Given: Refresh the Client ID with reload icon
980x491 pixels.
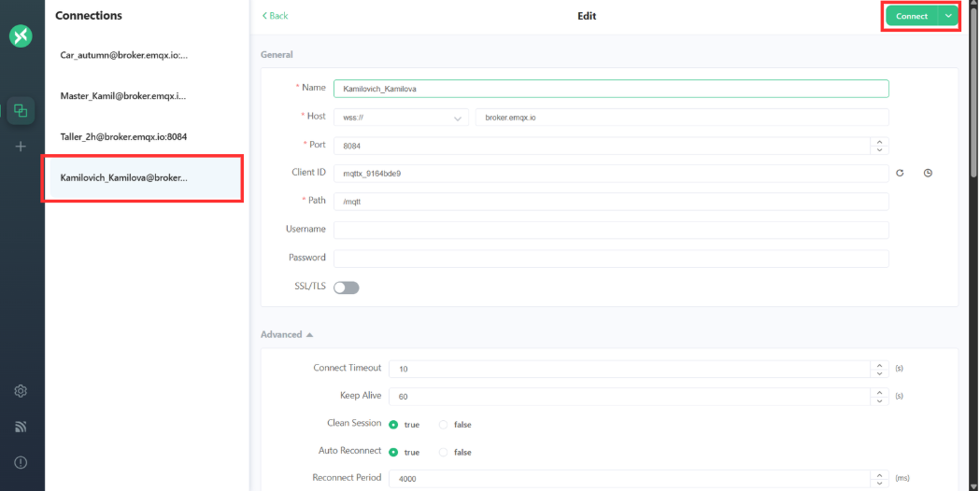Looking at the screenshot, I should pos(900,173).
